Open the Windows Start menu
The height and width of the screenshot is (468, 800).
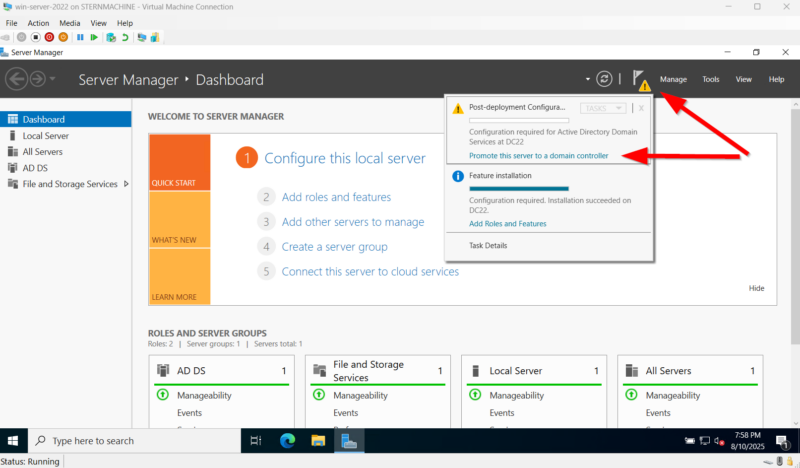13,441
